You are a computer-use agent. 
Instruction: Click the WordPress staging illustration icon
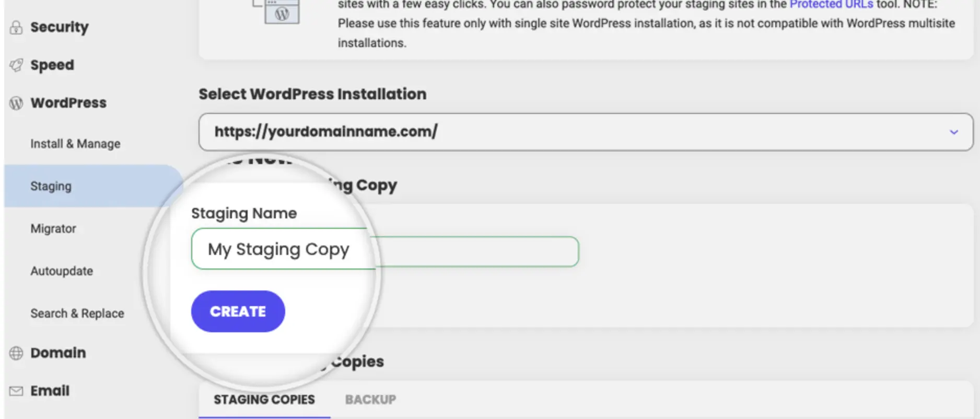[280, 11]
